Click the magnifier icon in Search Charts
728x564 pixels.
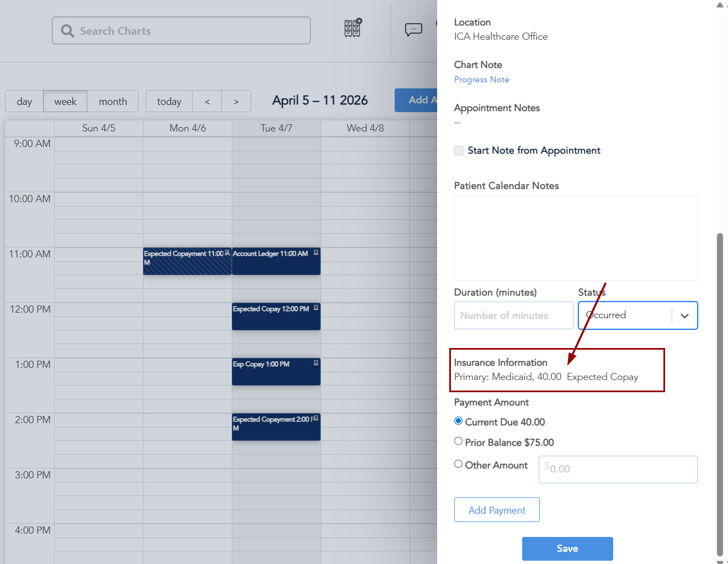(x=67, y=31)
